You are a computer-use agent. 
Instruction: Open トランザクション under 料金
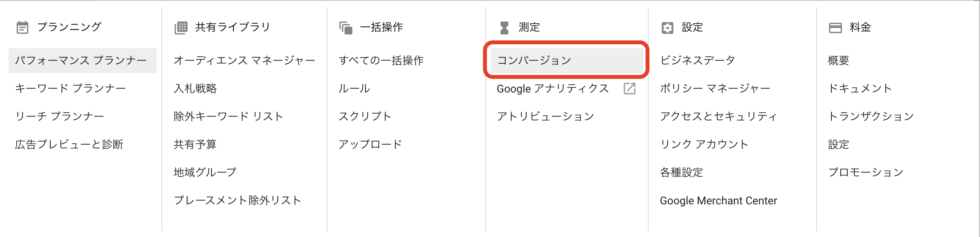click(871, 116)
